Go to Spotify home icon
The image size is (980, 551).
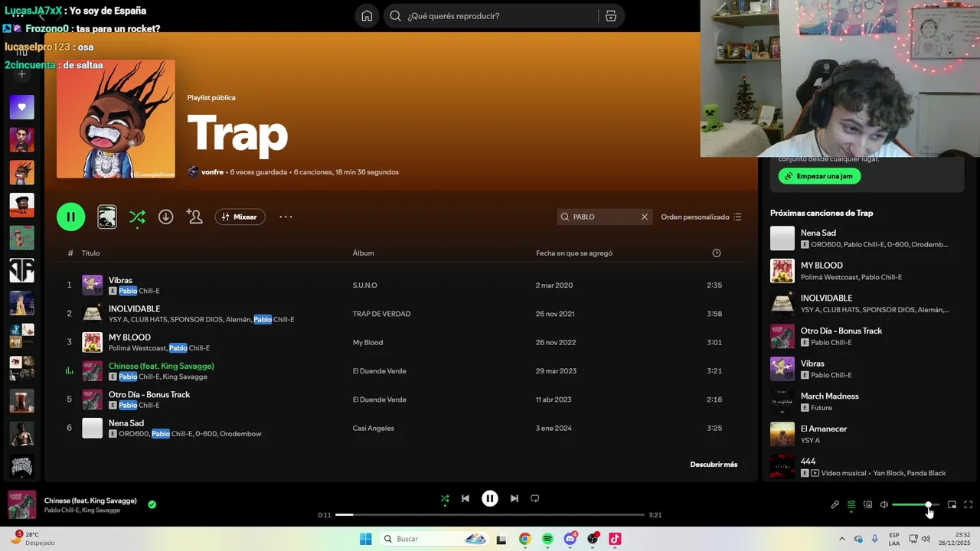click(x=367, y=16)
